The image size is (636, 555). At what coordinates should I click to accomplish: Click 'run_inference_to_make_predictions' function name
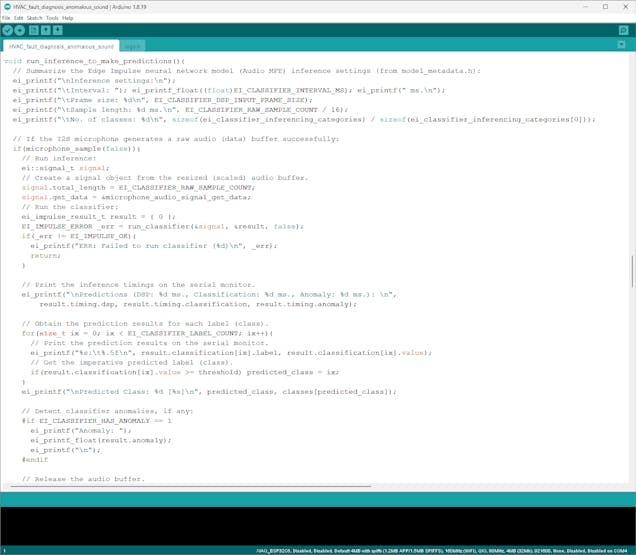(100, 61)
